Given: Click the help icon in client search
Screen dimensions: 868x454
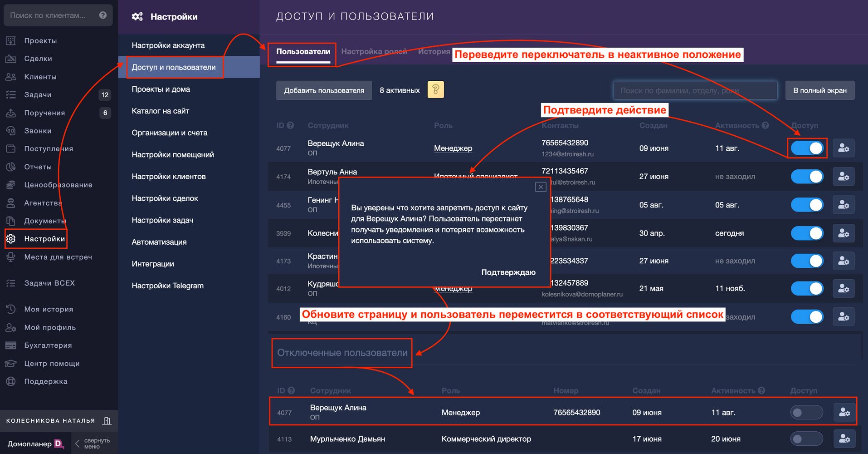Looking at the screenshot, I should (x=103, y=15).
